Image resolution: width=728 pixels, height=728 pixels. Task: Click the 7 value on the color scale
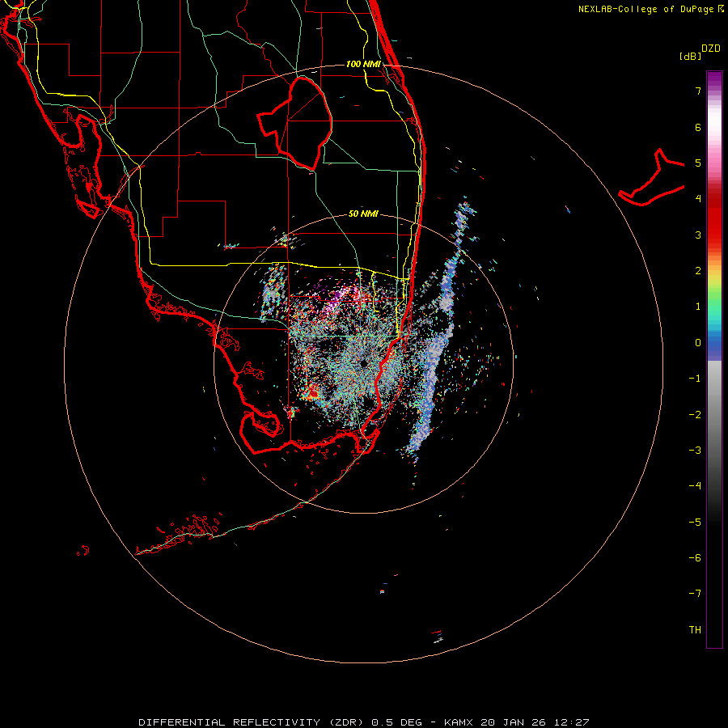[x=698, y=91]
